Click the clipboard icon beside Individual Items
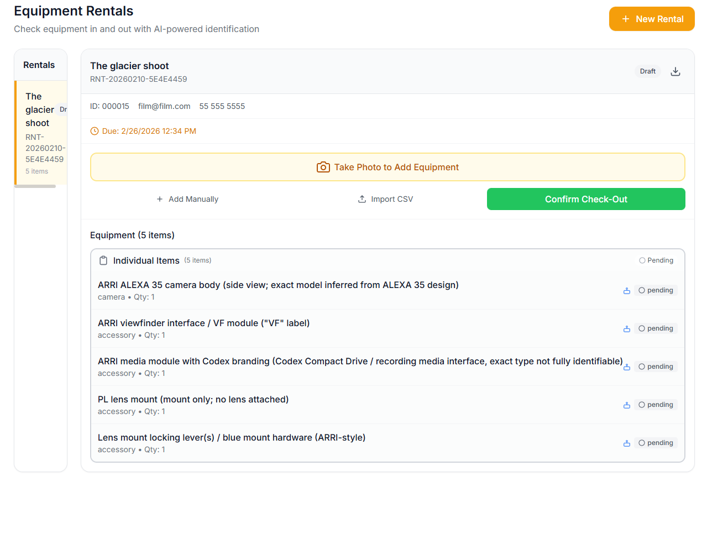This screenshot has height=560, width=728. 103,260
